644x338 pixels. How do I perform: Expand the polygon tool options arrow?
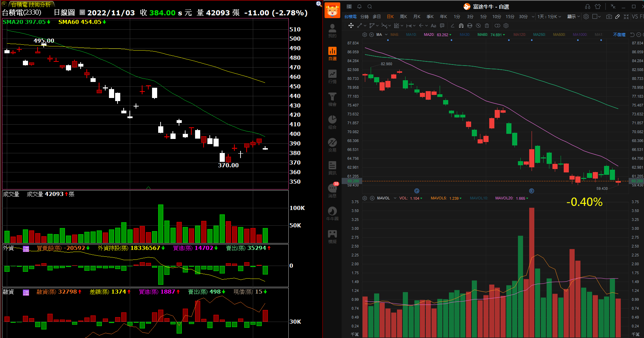(x=378, y=26)
